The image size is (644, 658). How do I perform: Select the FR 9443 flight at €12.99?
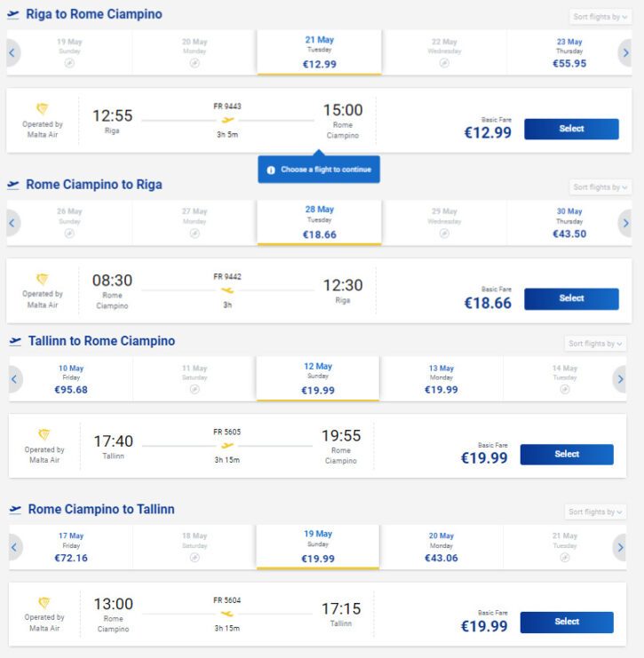pos(571,129)
